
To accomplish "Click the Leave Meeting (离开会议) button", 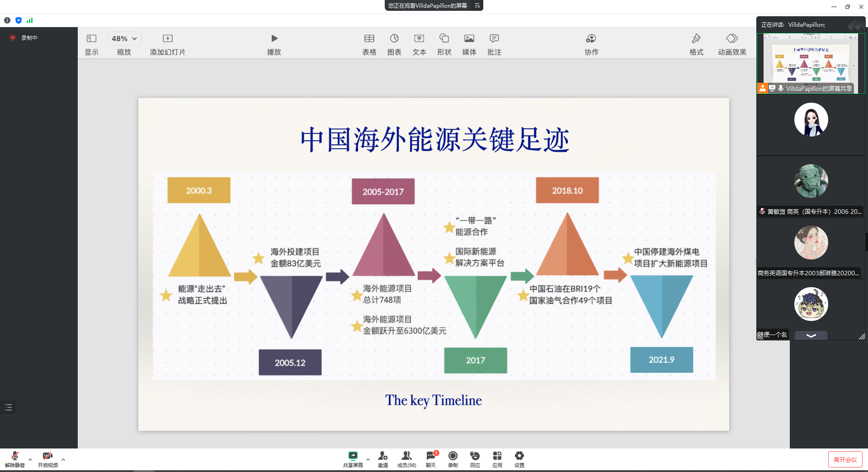I will [x=845, y=459].
